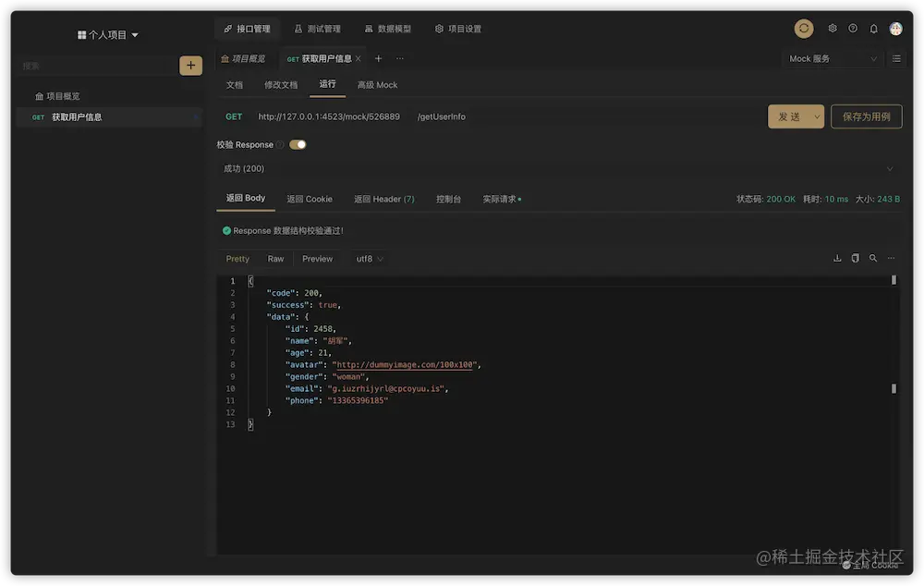Search within the response using the magnifier icon
924x586 pixels.
(x=873, y=259)
